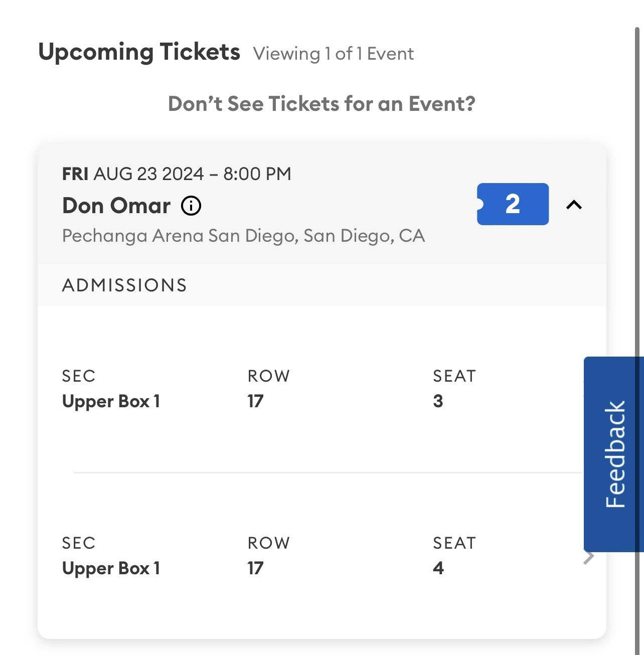This screenshot has height=655, width=644.
Task: Click the right chevron on seat 4 ticket
Action: [x=589, y=557]
